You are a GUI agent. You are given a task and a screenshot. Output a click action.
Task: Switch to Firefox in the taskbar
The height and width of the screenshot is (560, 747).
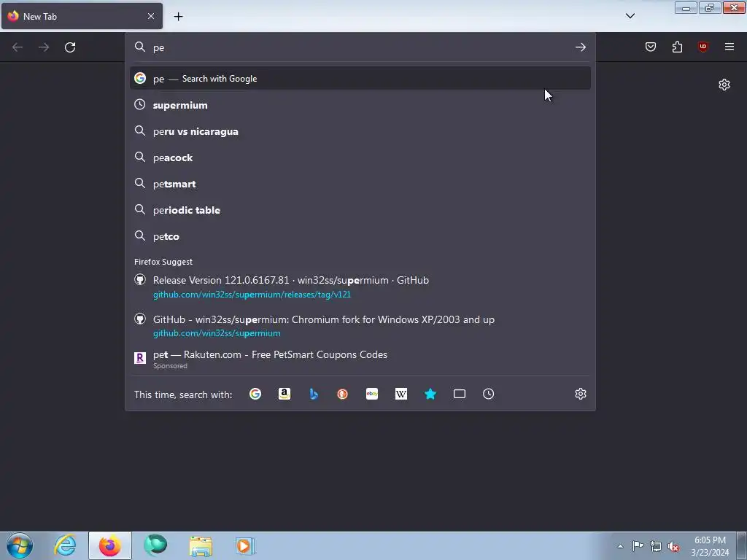110,545
